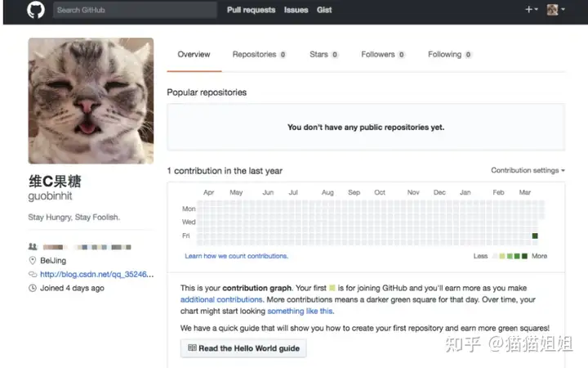
Task: Click the plus create-new icon
Action: [x=528, y=9]
